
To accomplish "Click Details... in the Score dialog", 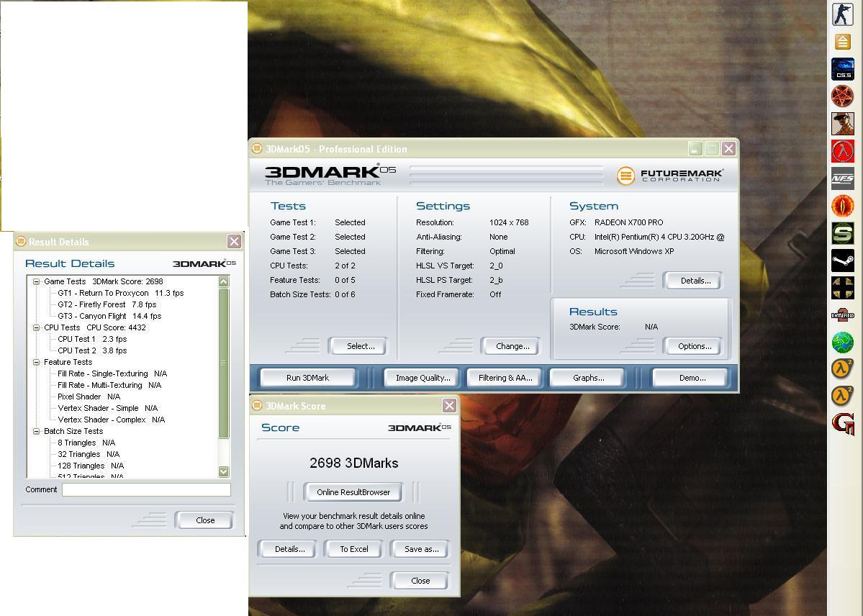I will tap(289, 549).
